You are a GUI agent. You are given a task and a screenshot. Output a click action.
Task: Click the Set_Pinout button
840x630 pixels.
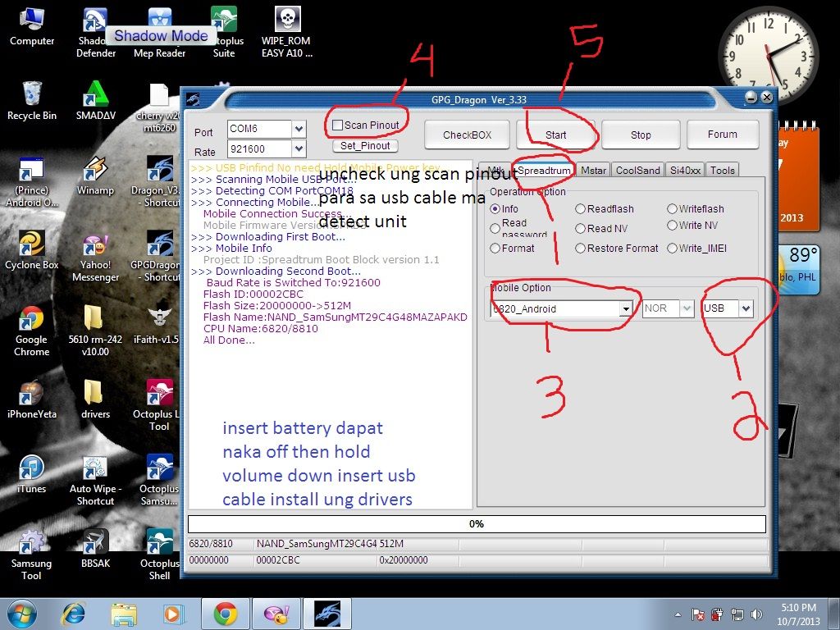coord(365,146)
